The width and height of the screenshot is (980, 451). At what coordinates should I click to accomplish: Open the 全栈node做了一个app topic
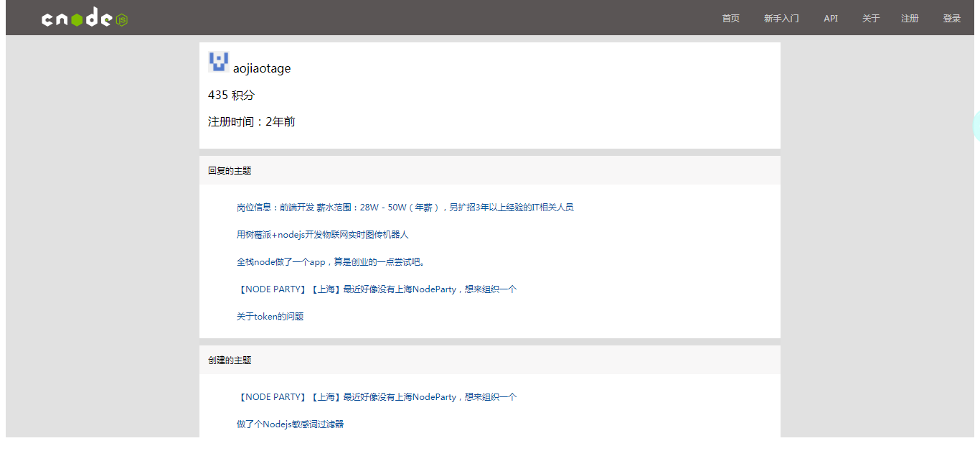(x=331, y=262)
